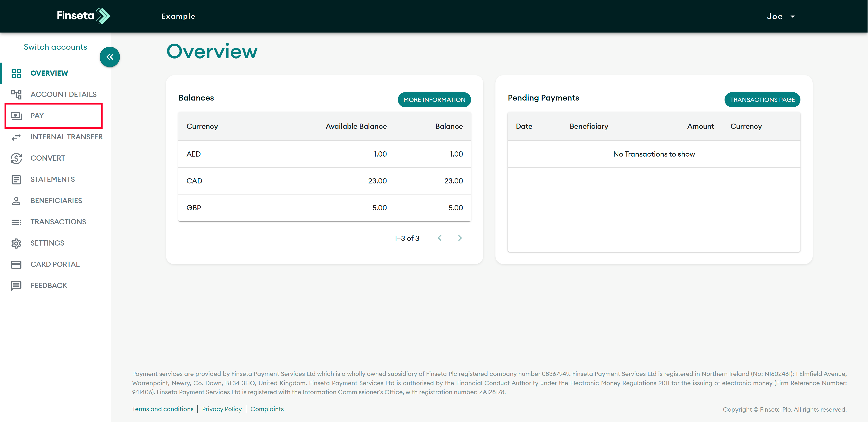
Task: Click the Overview grid icon in sidebar
Action: click(16, 73)
